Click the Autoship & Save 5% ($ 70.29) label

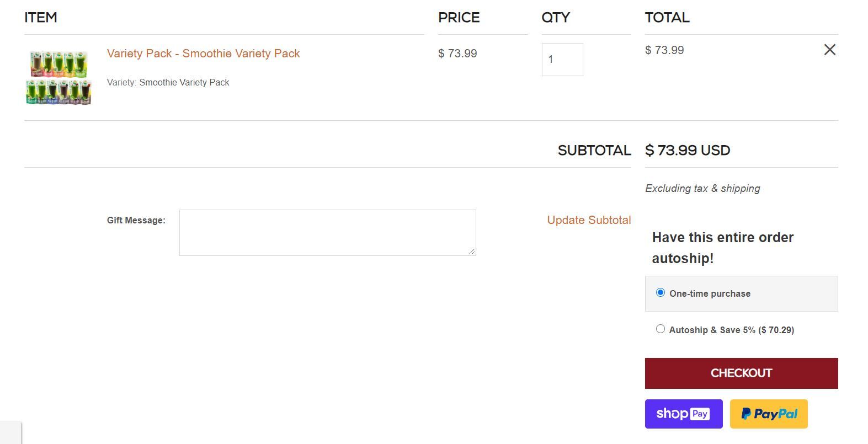point(731,330)
